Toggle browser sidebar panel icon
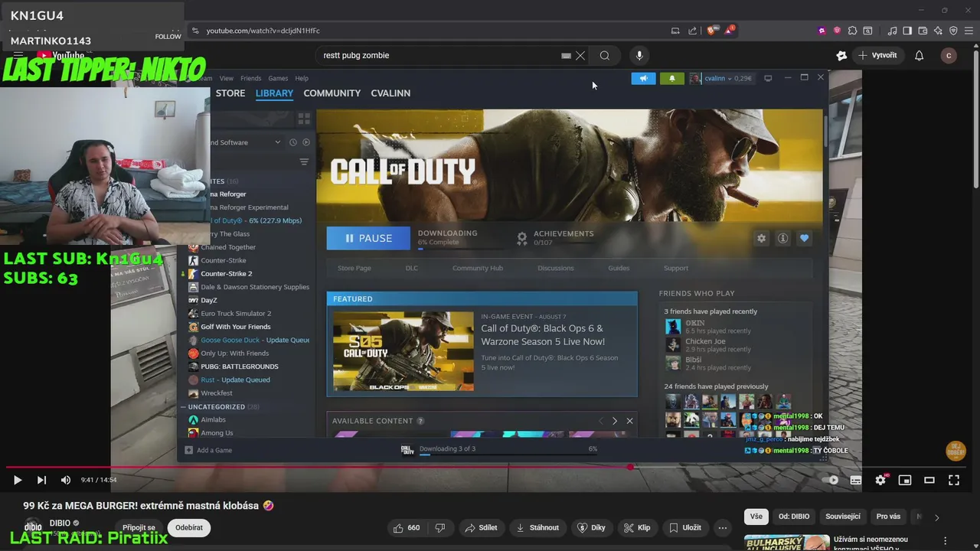 click(x=907, y=31)
